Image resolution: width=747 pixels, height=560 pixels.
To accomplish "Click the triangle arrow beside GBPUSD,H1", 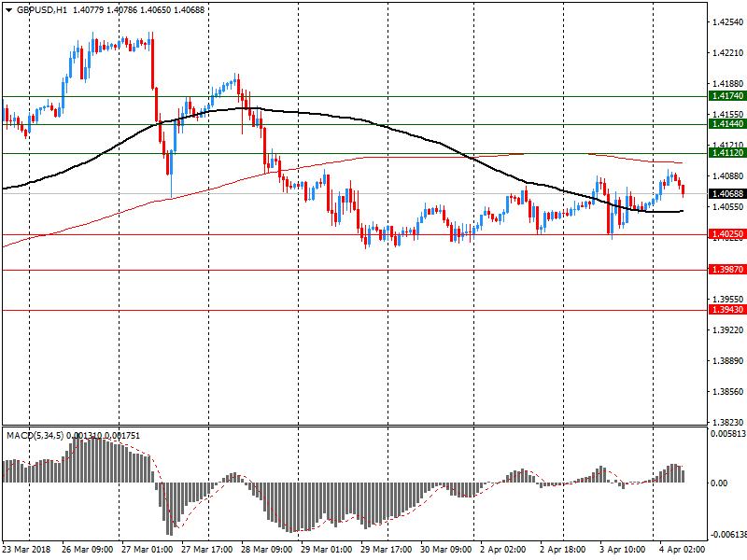I will [8, 10].
